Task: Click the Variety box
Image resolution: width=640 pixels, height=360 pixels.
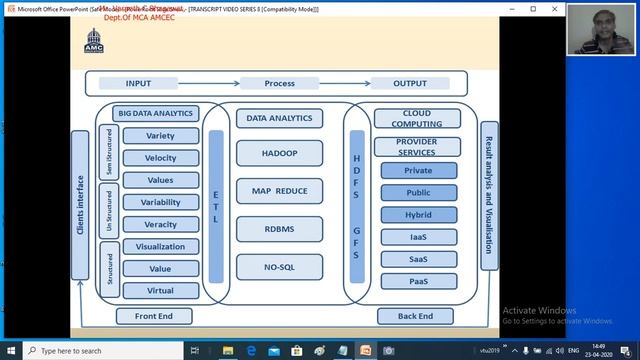Action: [160, 136]
